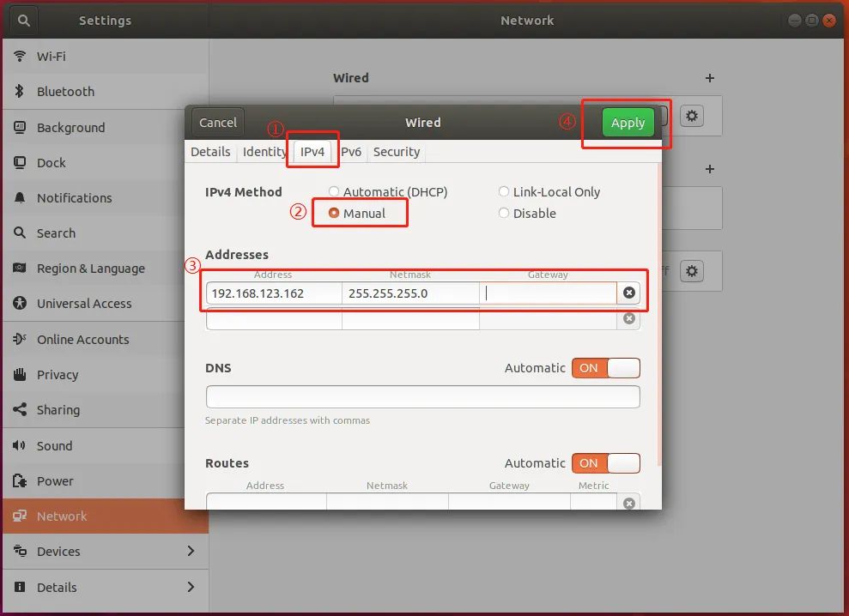Open Dock settings
Viewport: 849px width, 616px height.
(106, 163)
